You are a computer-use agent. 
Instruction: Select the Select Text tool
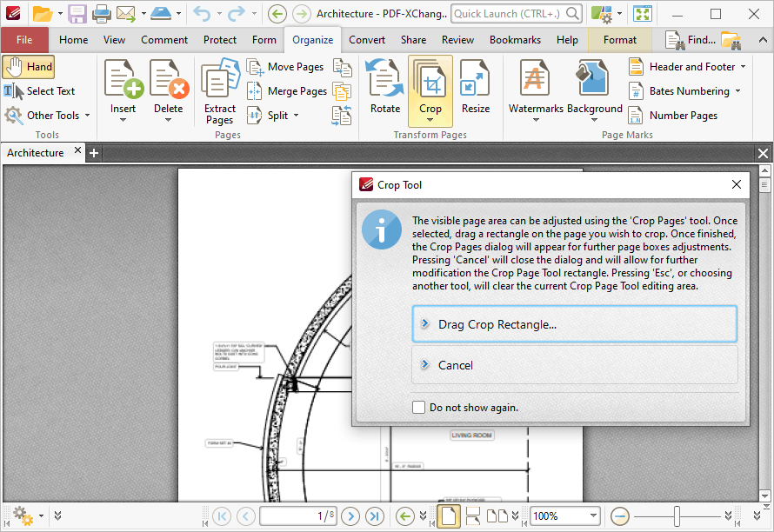pyautogui.click(x=39, y=91)
